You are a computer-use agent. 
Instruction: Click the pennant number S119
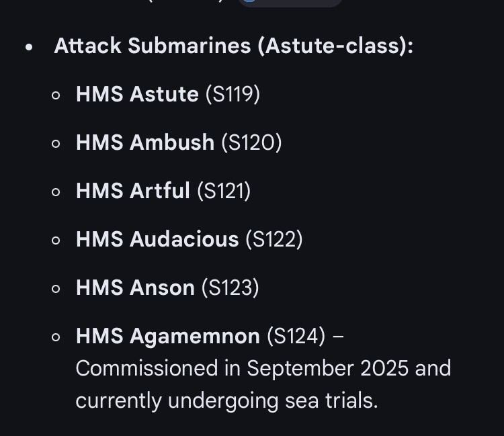click(x=233, y=94)
